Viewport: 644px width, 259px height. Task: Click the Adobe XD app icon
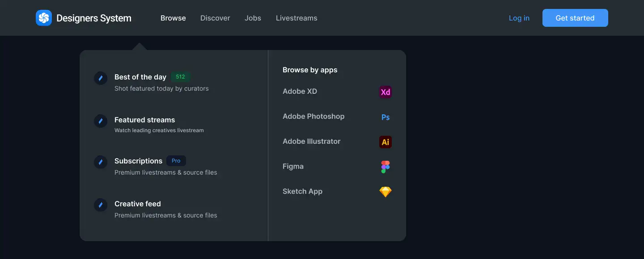click(386, 92)
